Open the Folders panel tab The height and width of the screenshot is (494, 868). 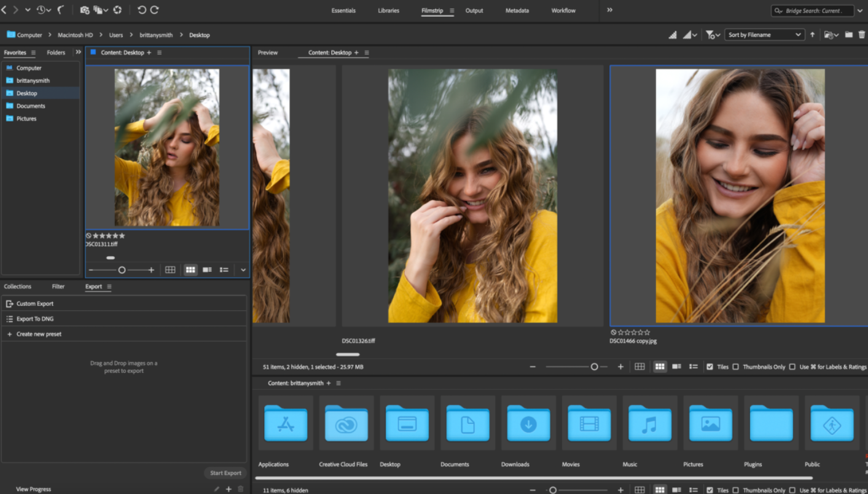pyautogui.click(x=56, y=52)
